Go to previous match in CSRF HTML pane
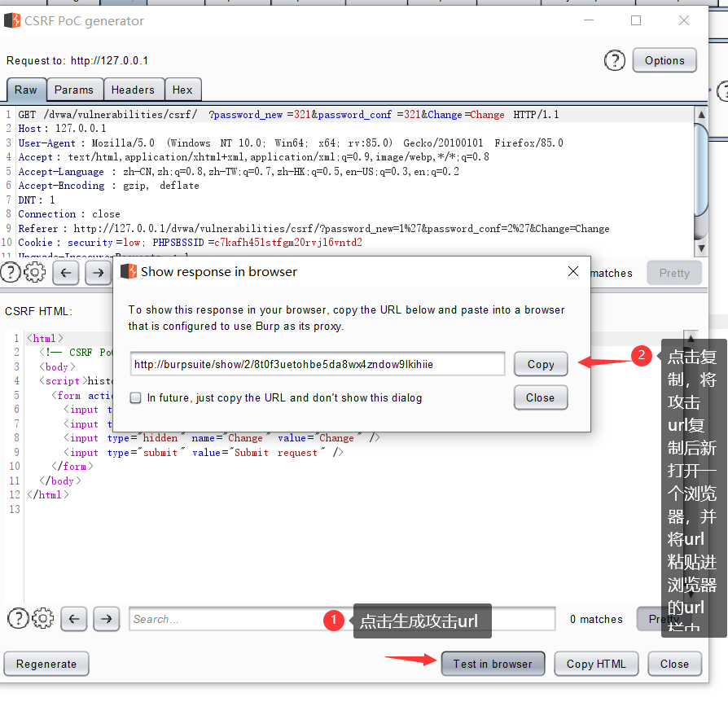This screenshot has height=702, width=728. point(74,618)
